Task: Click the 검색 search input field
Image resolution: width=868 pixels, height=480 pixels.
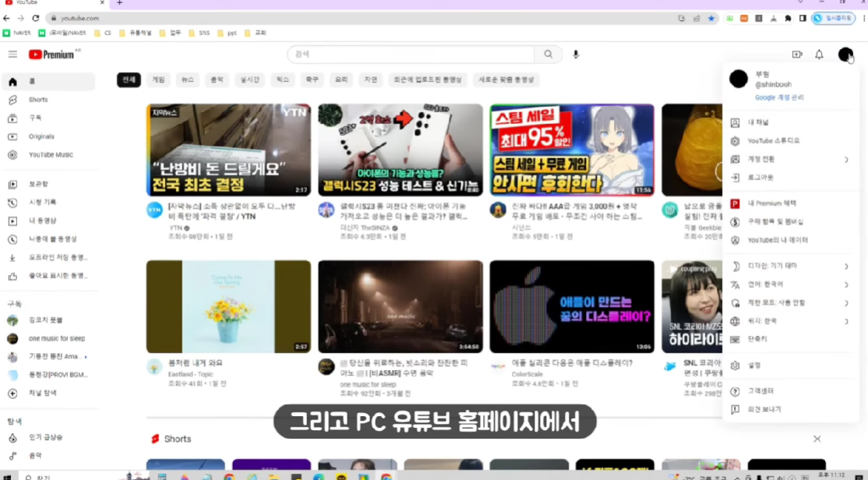Action: 411,55
